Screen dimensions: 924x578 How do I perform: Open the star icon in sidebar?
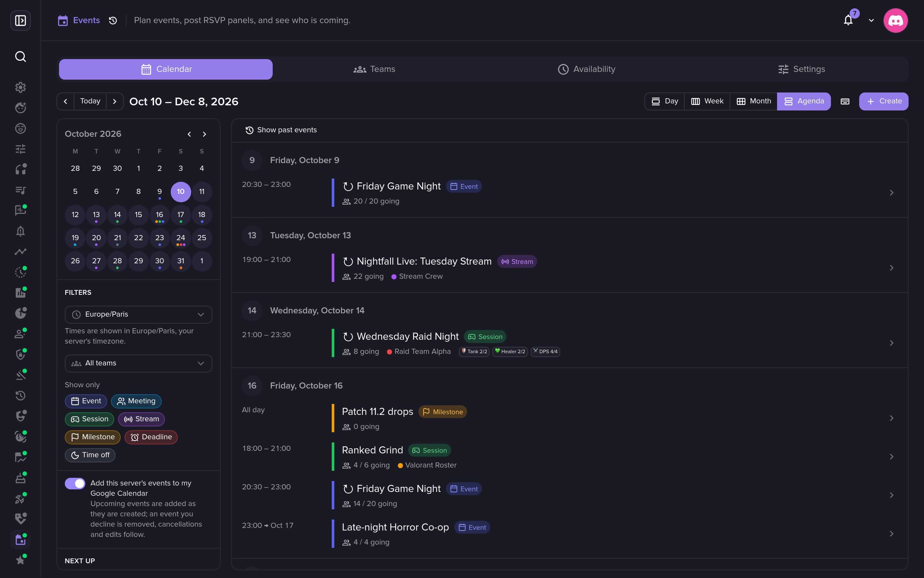point(20,560)
